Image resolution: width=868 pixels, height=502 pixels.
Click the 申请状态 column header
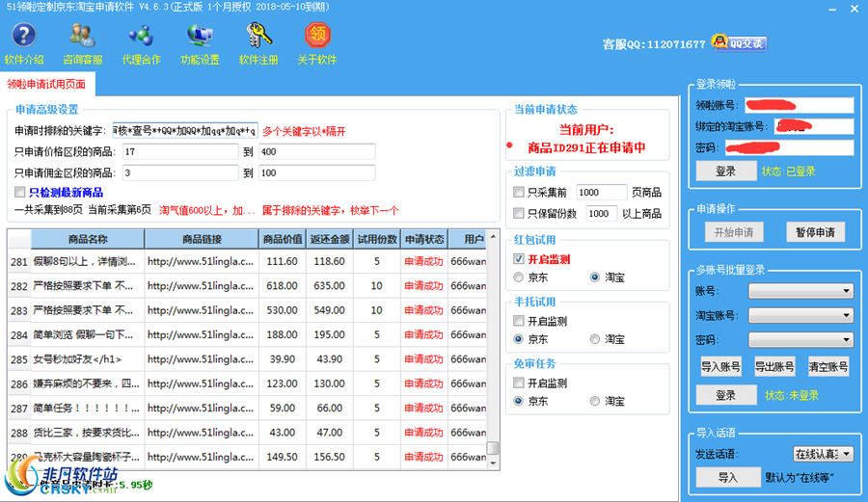point(424,239)
